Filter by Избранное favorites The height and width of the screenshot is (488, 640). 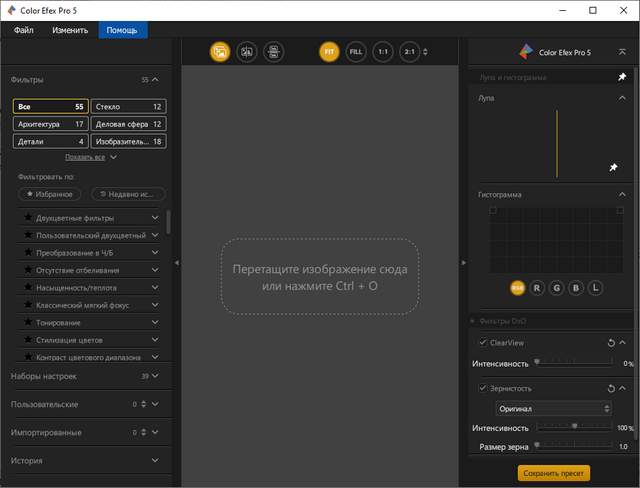pyautogui.click(x=50, y=194)
